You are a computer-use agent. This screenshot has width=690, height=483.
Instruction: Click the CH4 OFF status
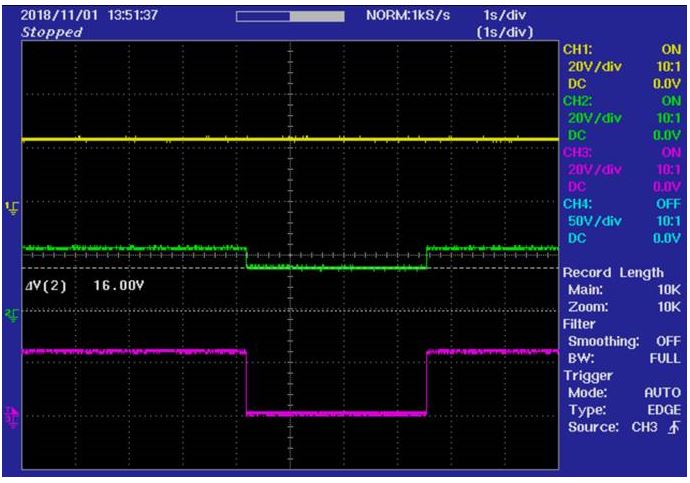(668, 204)
